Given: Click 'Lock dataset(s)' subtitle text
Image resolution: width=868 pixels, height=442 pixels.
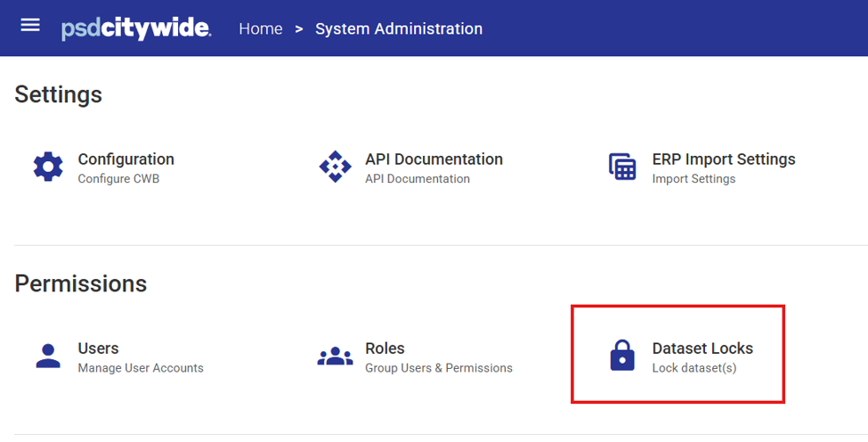Looking at the screenshot, I should [x=694, y=368].
